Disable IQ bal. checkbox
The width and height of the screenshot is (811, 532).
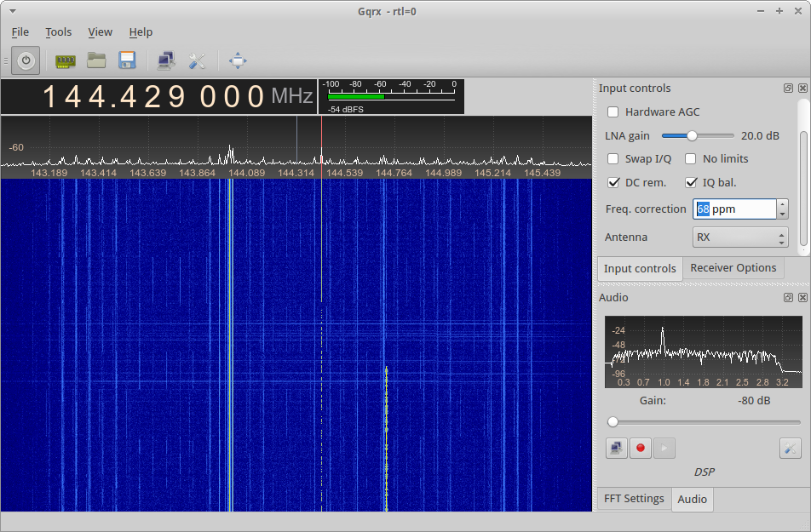pos(691,182)
